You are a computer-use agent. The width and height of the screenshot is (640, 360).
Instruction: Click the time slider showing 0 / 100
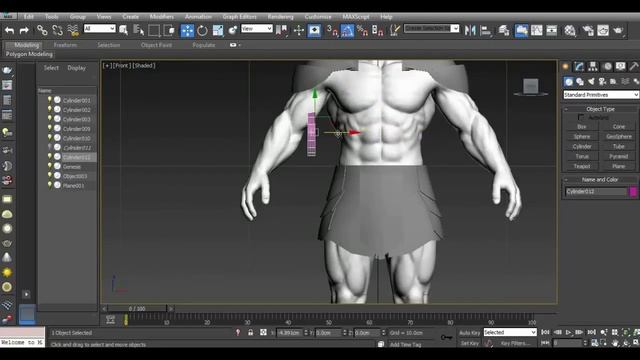click(137, 309)
